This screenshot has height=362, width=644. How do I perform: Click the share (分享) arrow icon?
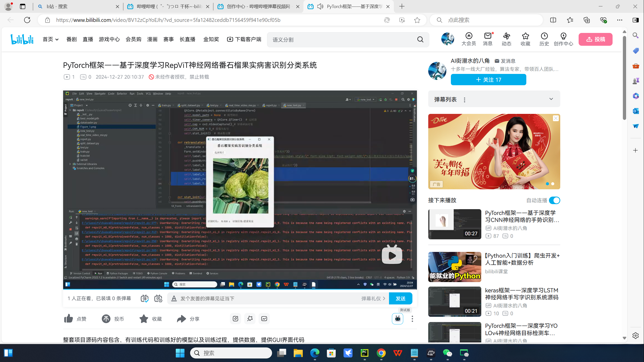[181, 319]
